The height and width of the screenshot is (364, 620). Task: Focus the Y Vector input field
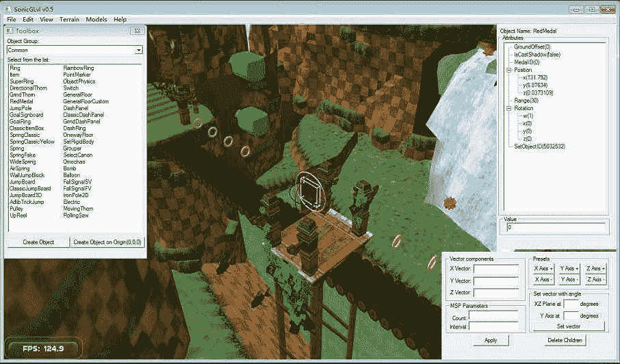point(496,281)
